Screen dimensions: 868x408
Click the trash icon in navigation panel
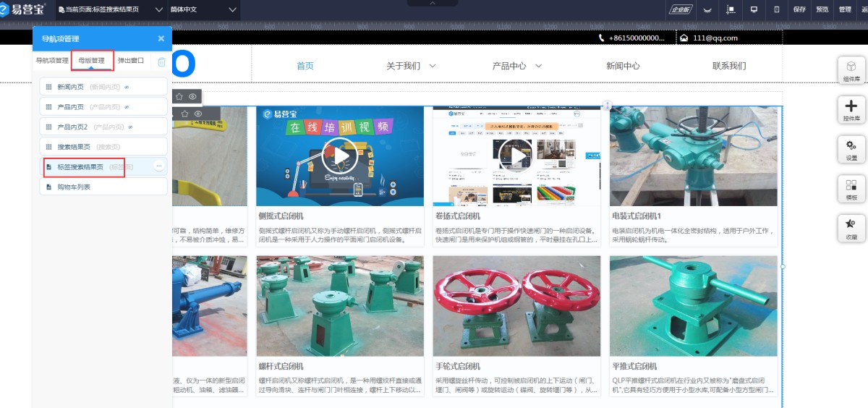tap(162, 61)
